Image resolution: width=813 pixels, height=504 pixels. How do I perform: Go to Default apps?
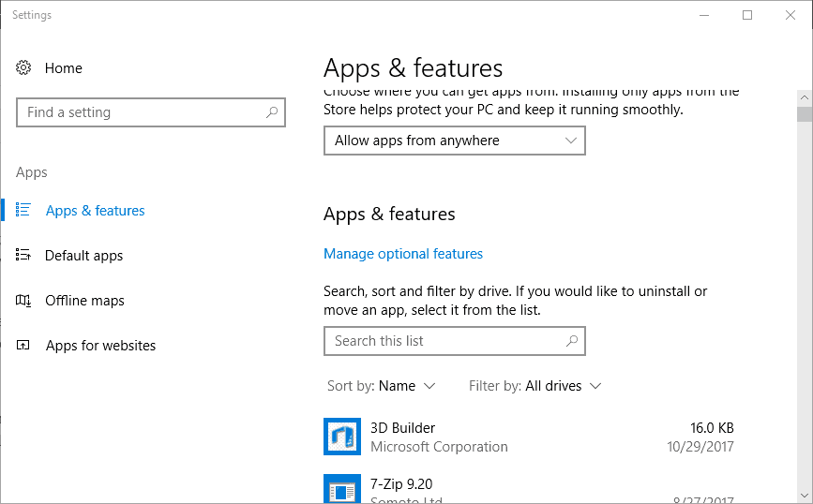(84, 256)
